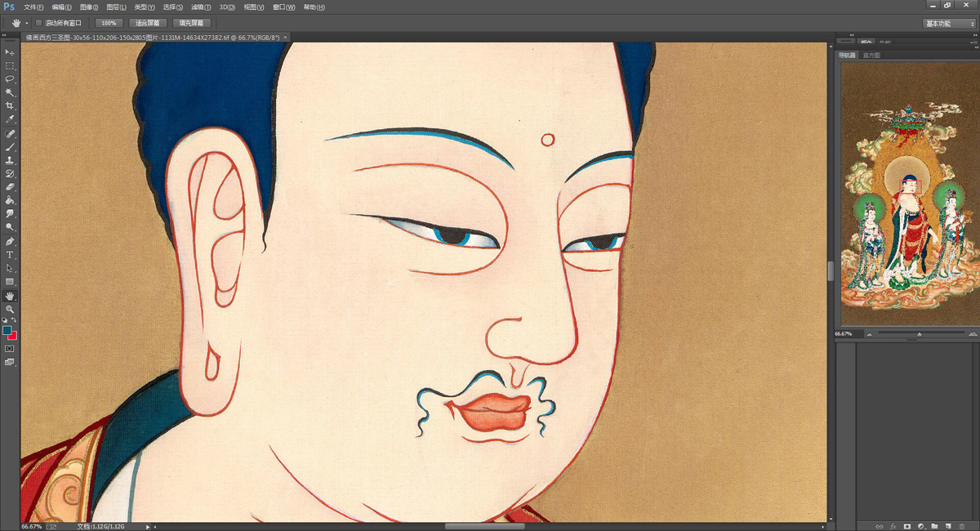Add a layer mask
The image size is (980, 531).
[x=906, y=525]
